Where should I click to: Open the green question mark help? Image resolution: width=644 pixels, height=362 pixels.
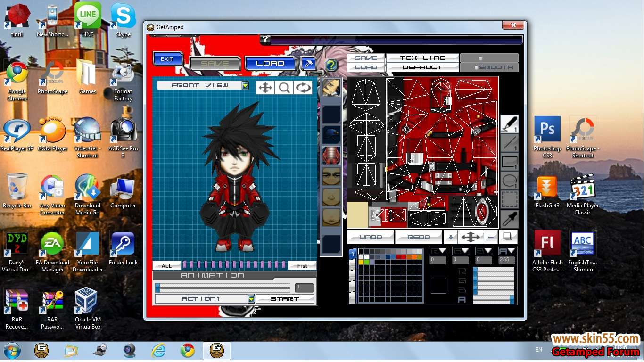[332, 65]
